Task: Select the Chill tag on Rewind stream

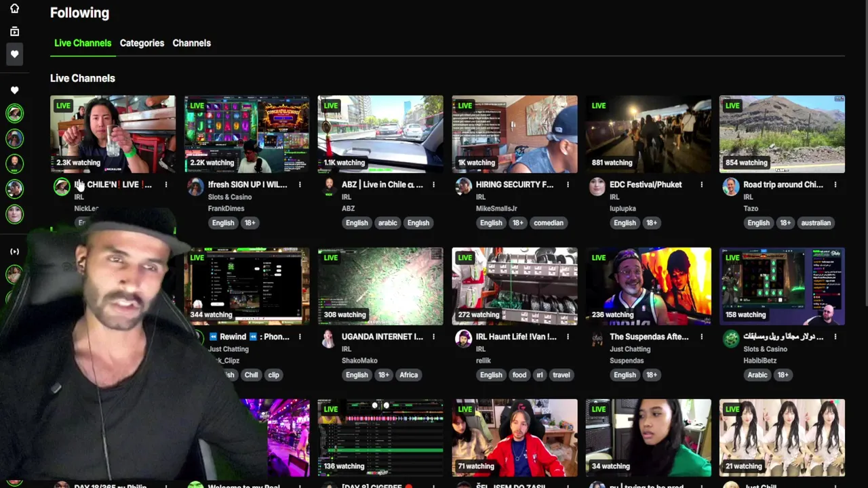Action: coord(251,375)
